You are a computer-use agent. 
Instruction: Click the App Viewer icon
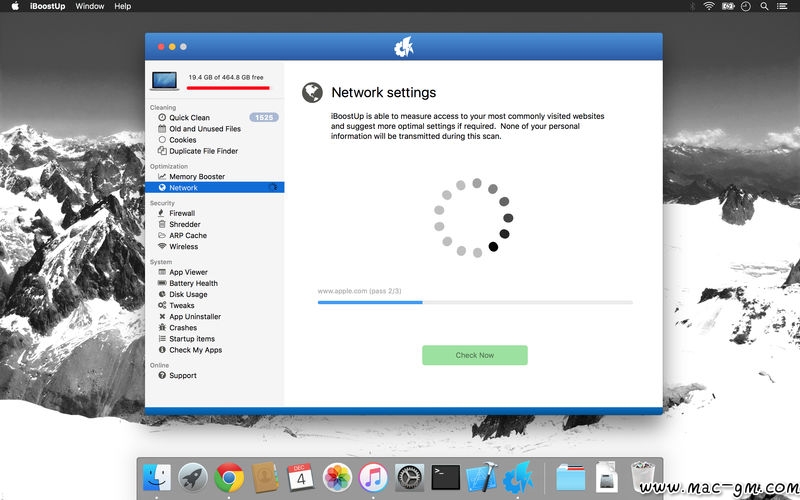point(162,272)
